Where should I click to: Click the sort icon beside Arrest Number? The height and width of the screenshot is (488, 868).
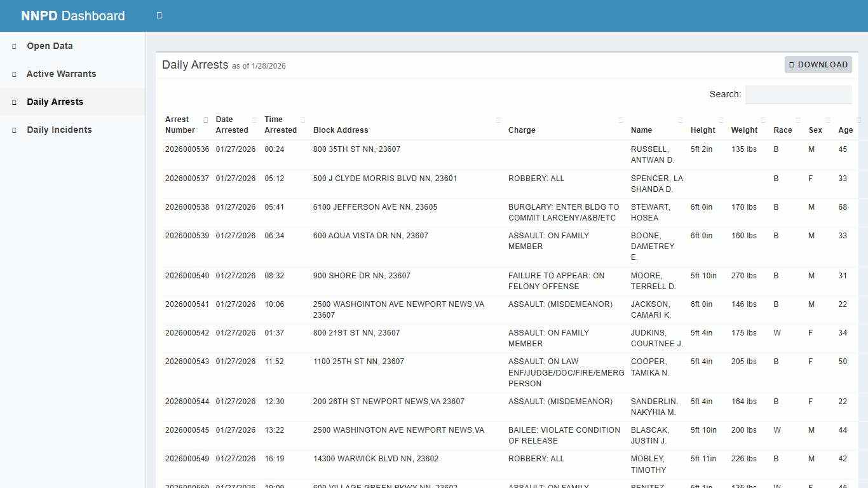click(205, 119)
